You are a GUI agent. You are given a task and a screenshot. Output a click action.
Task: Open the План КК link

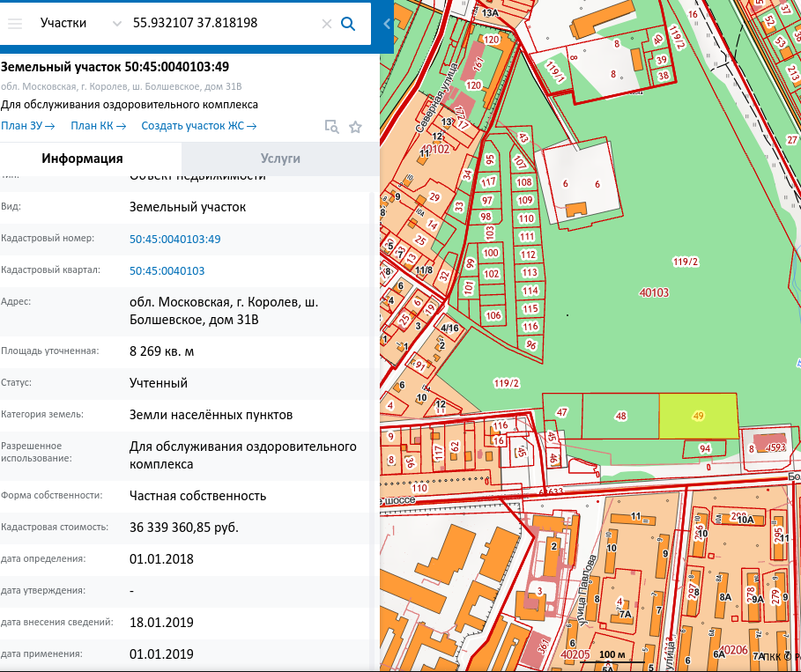98,126
